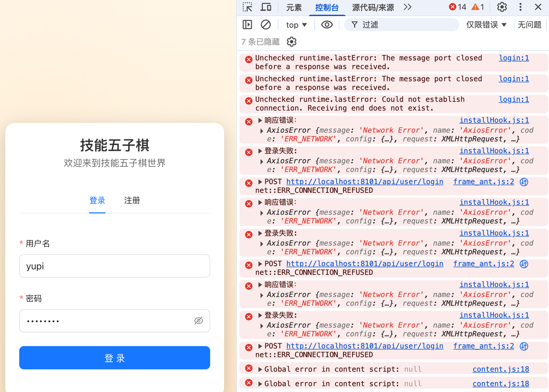Open the first localhost:8101/api/user/login link
Viewport: 549px width, 392px height.
364,182
